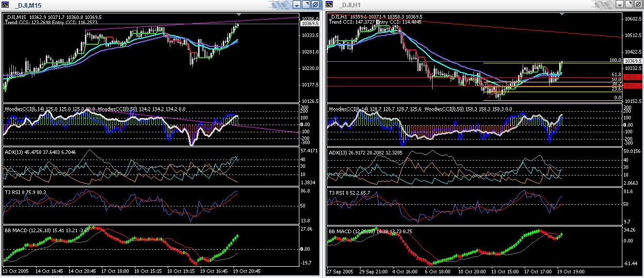Click the 10281.0 price scale value
Screen dimensions: 644x278
[x=310, y=52]
